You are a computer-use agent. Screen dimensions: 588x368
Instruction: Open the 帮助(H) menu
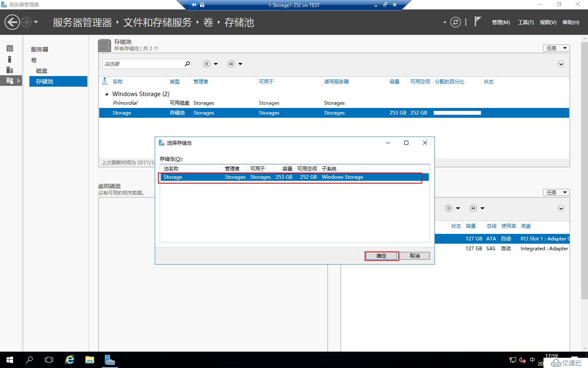570,22
